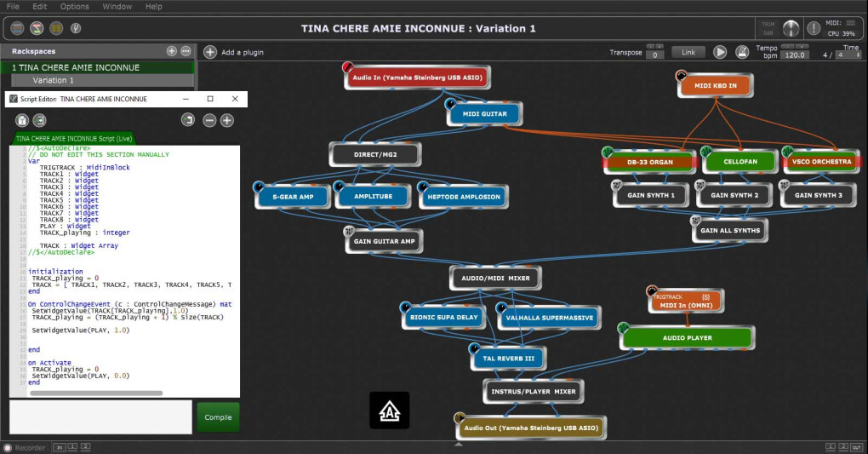Click the panic exclamation icon

coord(814,28)
